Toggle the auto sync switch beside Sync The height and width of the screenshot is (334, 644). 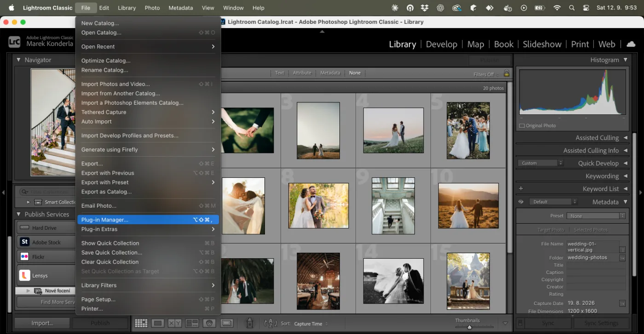520,323
